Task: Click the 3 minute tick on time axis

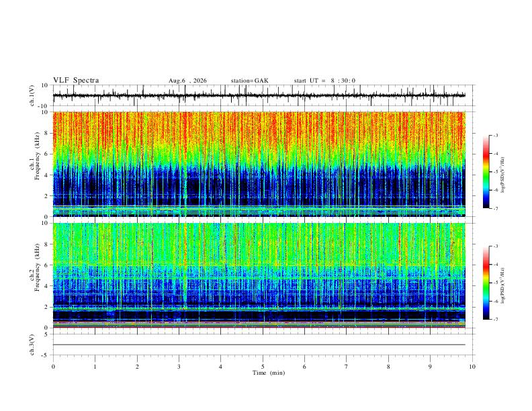Action: (x=179, y=367)
